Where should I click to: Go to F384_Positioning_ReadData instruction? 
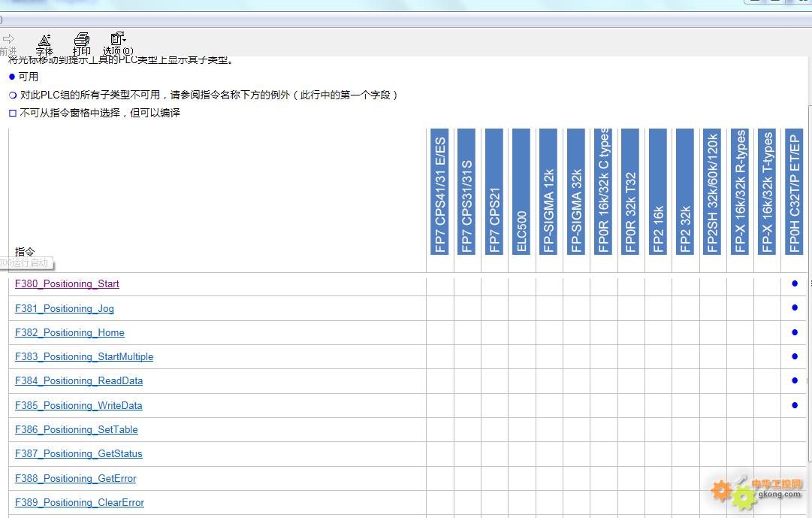79,380
